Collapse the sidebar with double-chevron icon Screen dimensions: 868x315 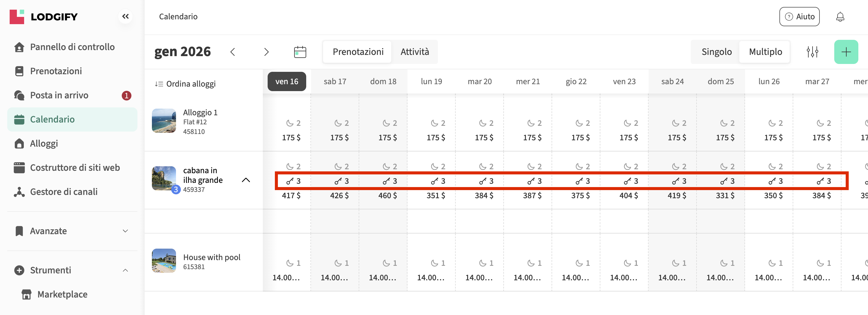click(125, 16)
